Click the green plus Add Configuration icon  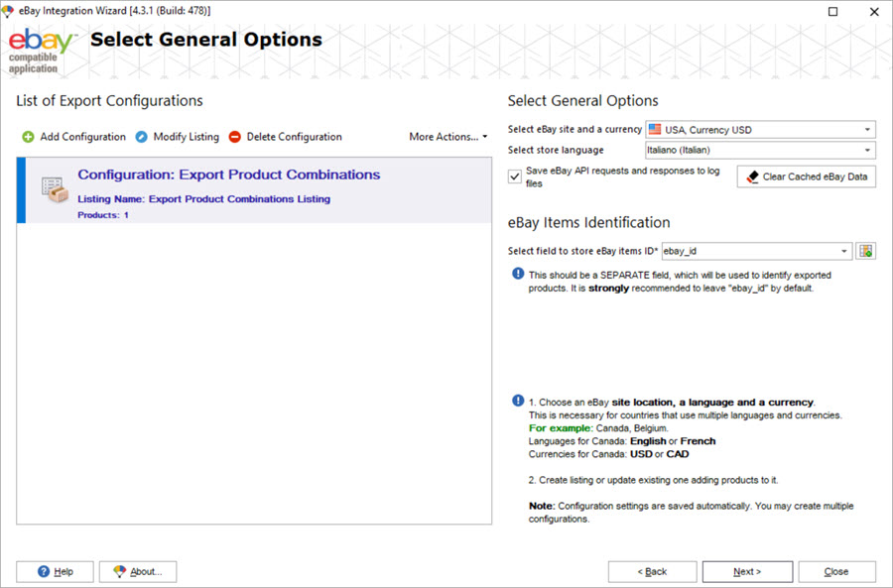[x=28, y=137]
